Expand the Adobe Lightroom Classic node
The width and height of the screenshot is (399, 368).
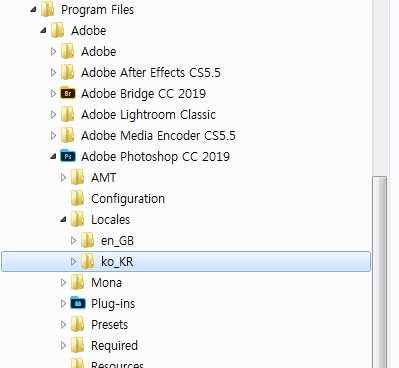[53, 114]
